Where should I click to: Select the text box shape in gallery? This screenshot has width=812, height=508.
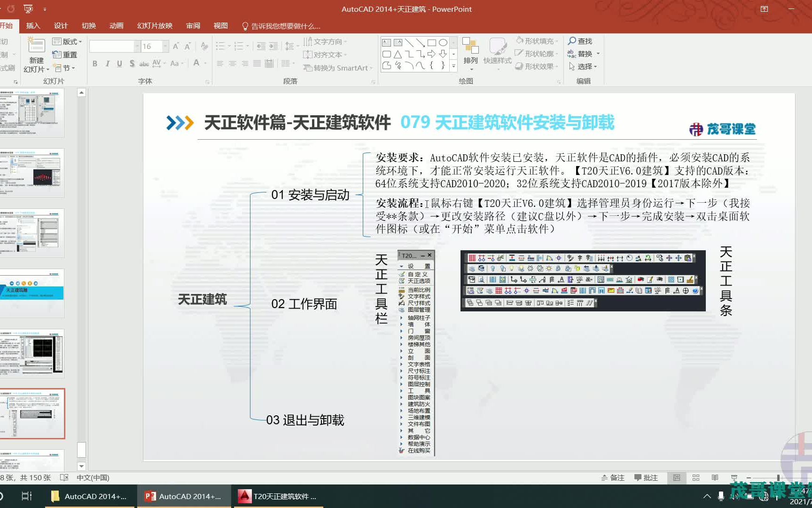point(386,42)
